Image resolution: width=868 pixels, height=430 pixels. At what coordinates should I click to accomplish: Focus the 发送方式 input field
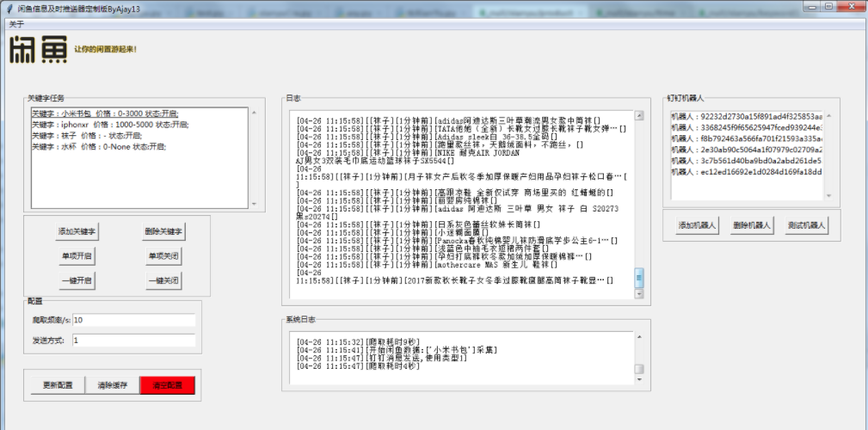click(x=133, y=340)
